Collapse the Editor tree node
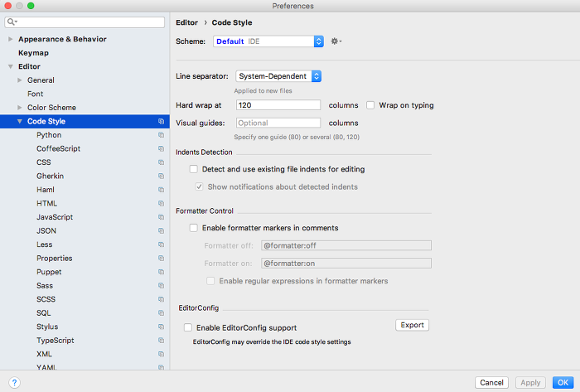 coord(10,66)
